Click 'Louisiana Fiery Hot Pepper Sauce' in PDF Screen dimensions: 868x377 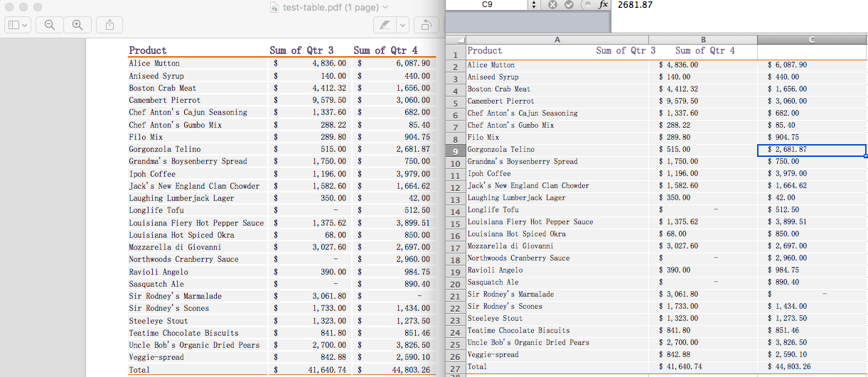tap(196, 223)
